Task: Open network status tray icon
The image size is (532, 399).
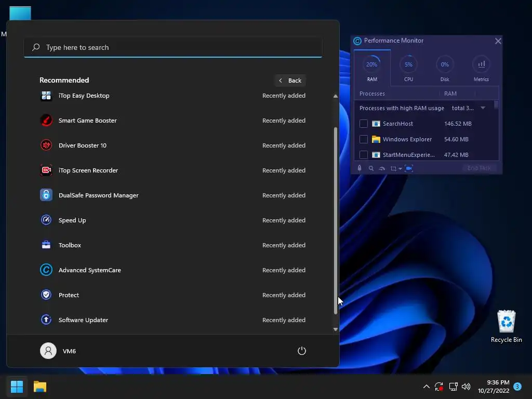Action: point(453,387)
